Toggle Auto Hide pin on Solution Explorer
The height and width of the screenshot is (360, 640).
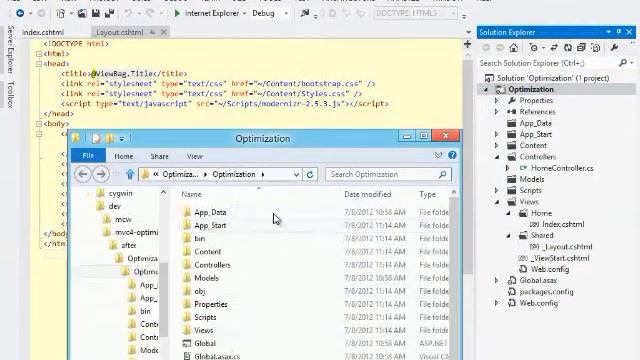pyautogui.click(x=619, y=32)
